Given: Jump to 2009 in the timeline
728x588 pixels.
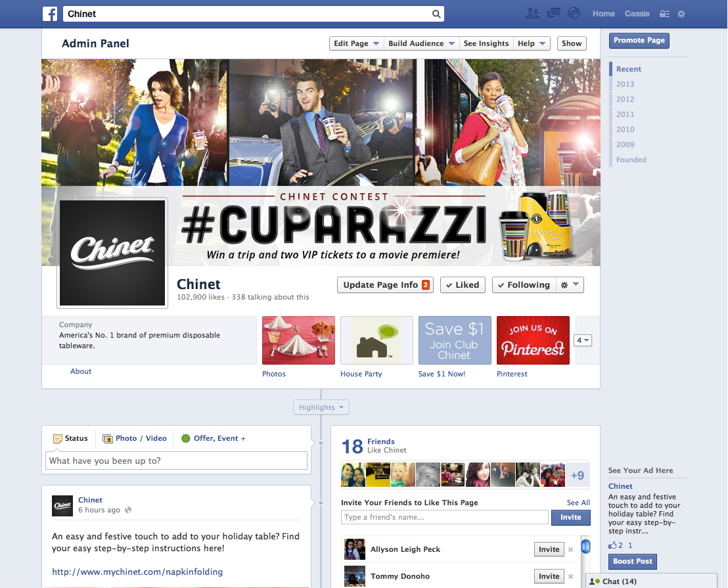Looking at the screenshot, I should click(626, 145).
